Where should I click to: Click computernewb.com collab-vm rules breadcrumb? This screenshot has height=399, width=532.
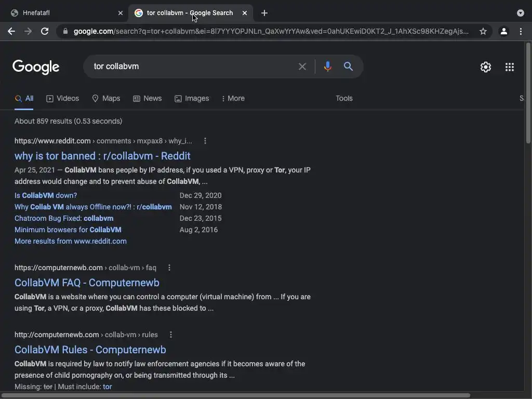pos(86,335)
